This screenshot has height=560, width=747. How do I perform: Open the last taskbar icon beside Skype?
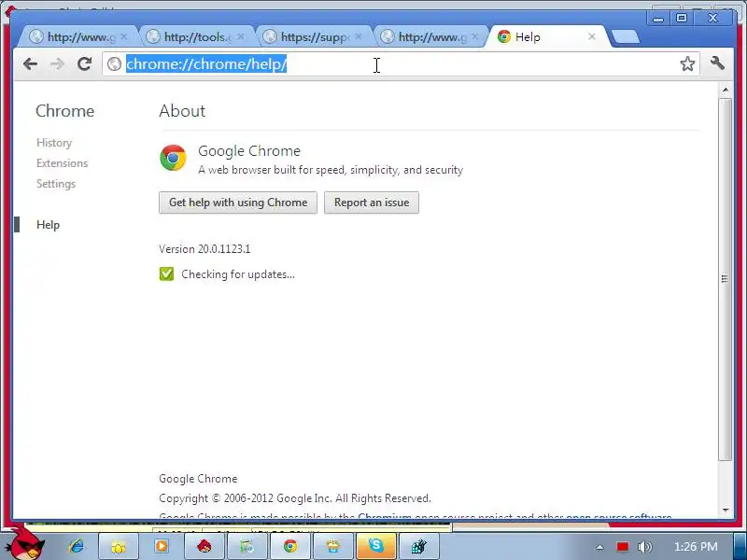(x=418, y=546)
